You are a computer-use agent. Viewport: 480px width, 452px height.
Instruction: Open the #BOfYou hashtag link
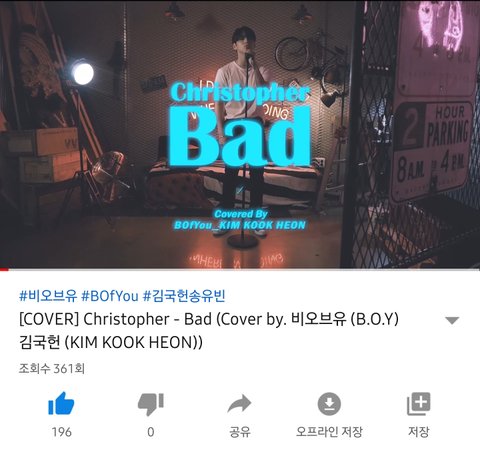coord(110,296)
